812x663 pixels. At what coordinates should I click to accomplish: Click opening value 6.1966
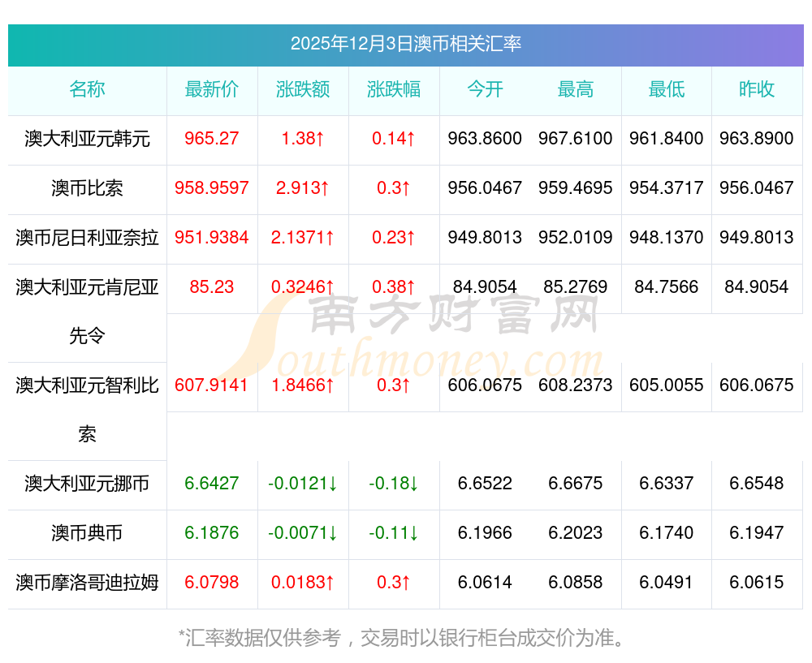pos(485,533)
